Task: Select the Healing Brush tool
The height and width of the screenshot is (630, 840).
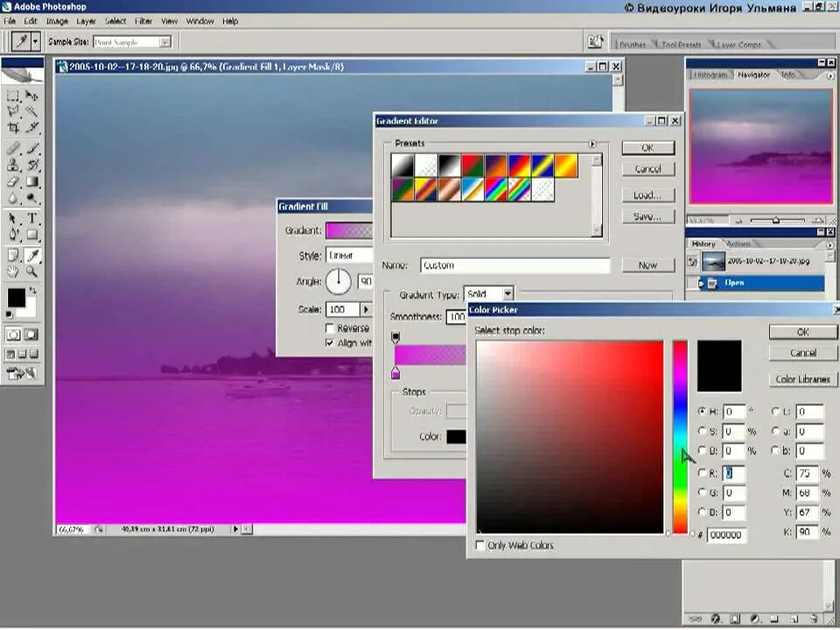Action: [13, 149]
